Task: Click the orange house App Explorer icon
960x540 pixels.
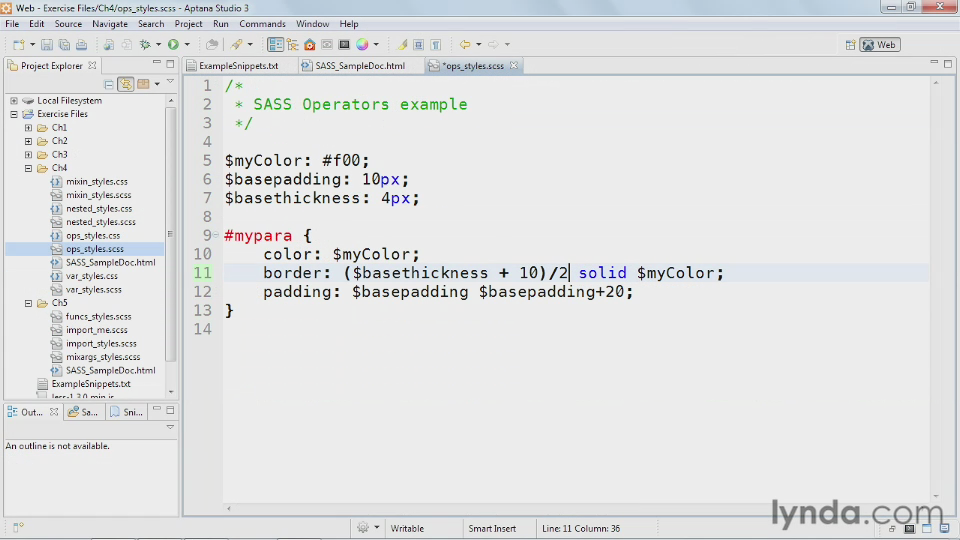Action: pyautogui.click(x=310, y=45)
